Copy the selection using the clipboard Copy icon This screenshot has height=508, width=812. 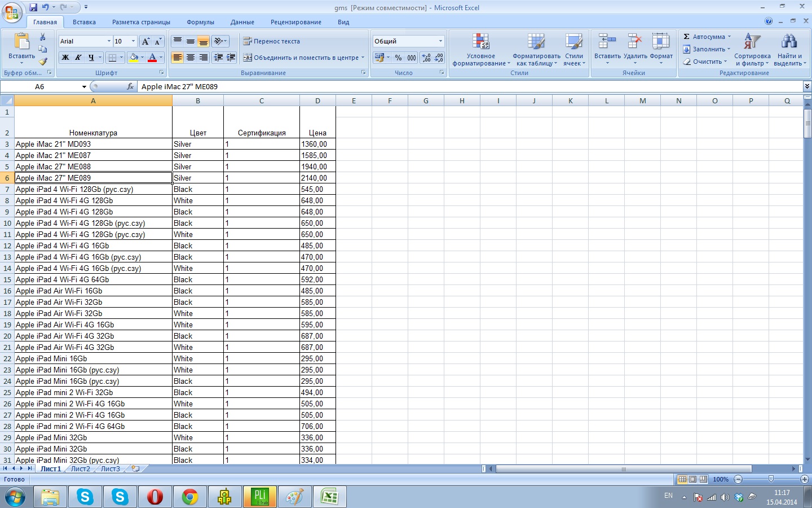42,49
